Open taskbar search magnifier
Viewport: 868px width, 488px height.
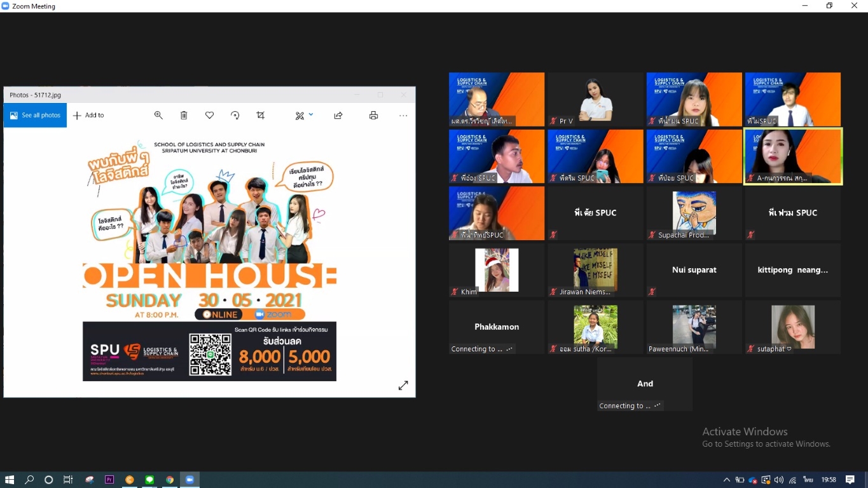tap(29, 480)
